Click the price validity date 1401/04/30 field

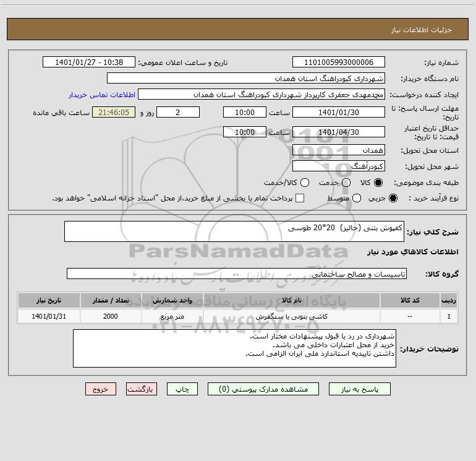[339, 132]
